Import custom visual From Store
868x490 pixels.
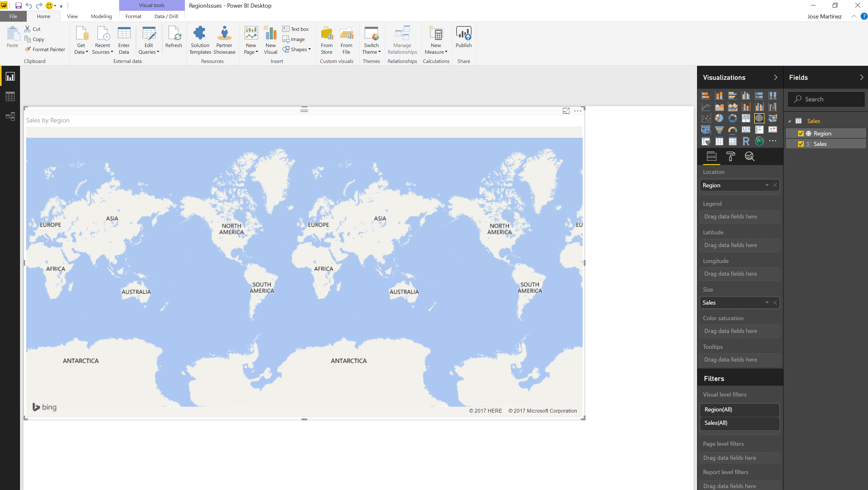click(327, 40)
